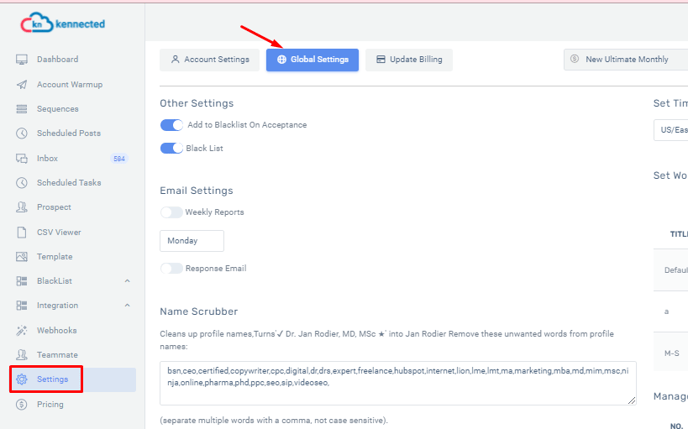Click the New Ultimate Monthly plan button
The width and height of the screenshot is (688, 429).
coord(626,60)
